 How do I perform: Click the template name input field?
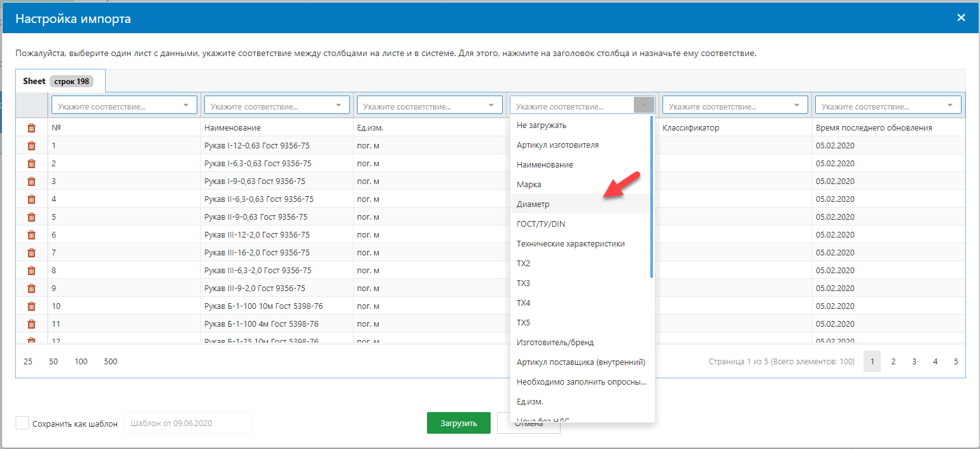187,424
